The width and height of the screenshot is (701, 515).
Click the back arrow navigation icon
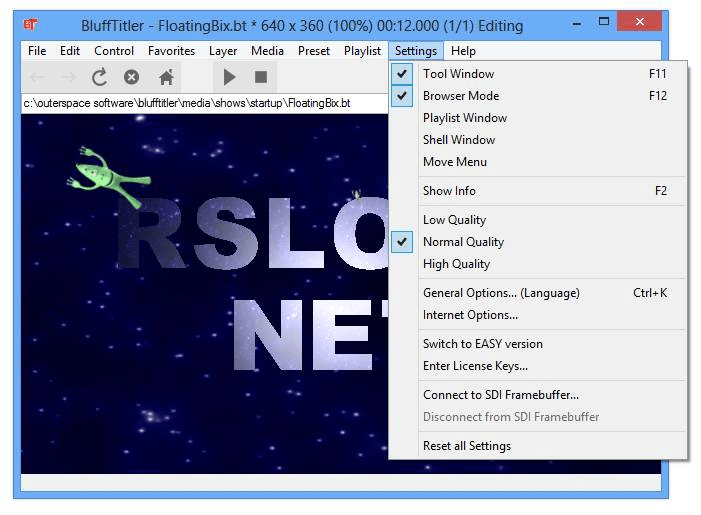[37, 78]
